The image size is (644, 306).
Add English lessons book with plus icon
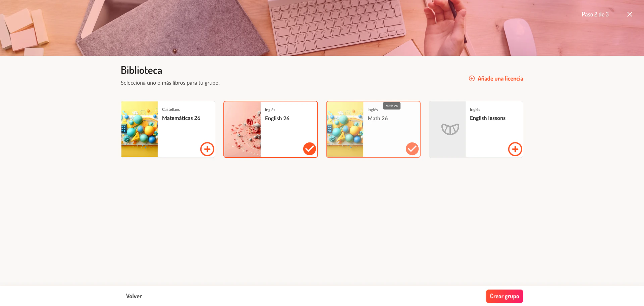tap(515, 149)
